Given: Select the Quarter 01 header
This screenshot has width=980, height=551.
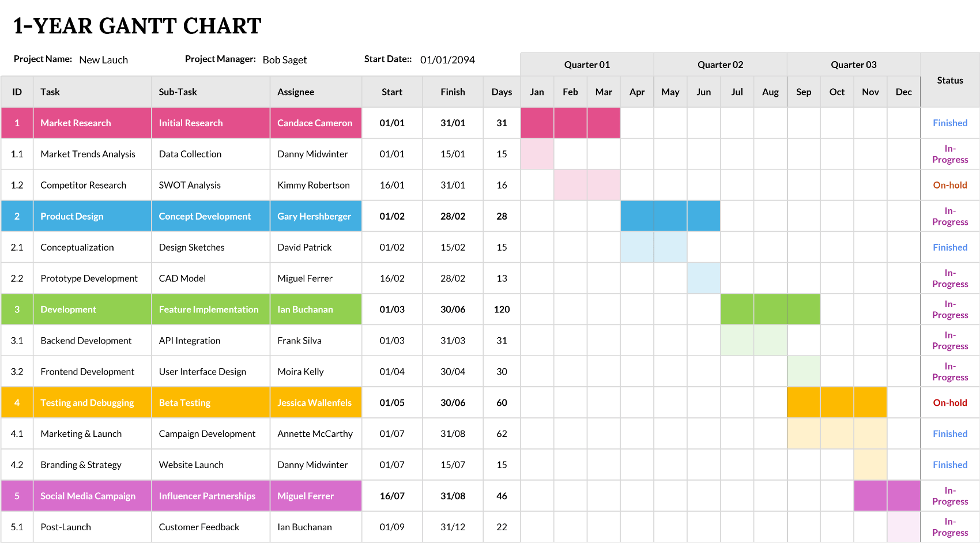Looking at the screenshot, I should 587,65.
